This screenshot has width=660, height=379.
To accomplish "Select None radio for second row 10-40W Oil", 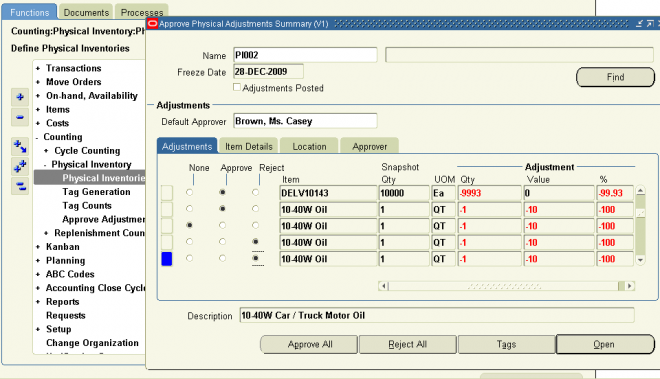I will (x=189, y=209).
